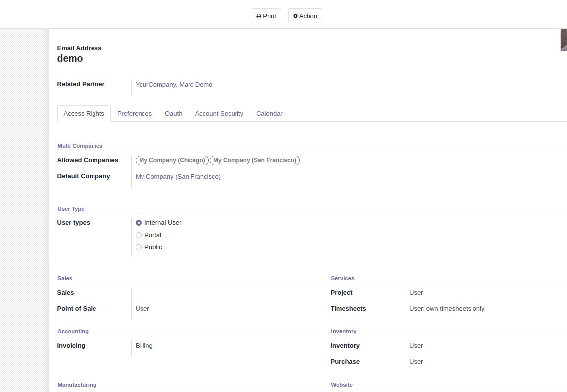The image size is (567, 392).
Task: Select the Public user type
Action: [x=139, y=247]
